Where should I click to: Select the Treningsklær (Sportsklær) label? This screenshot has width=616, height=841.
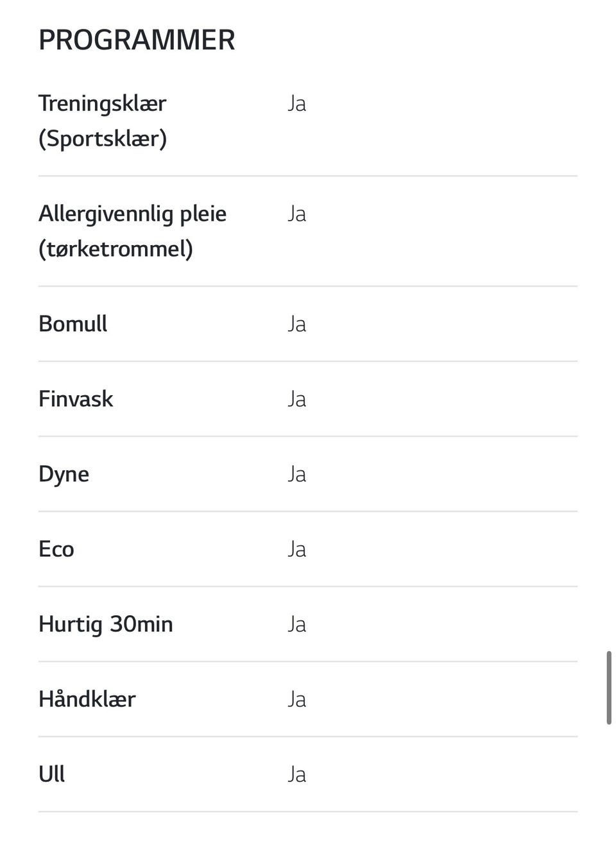tap(103, 121)
